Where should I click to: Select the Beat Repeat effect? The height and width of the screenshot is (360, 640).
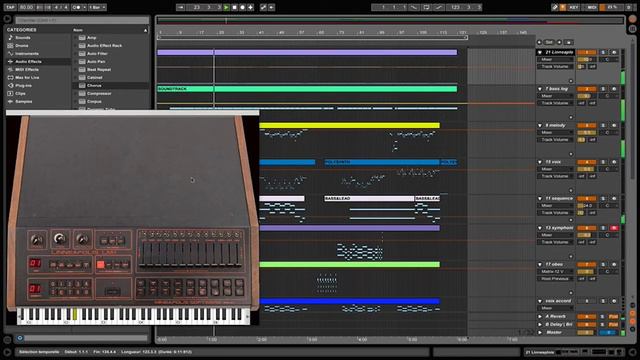(x=99, y=69)
